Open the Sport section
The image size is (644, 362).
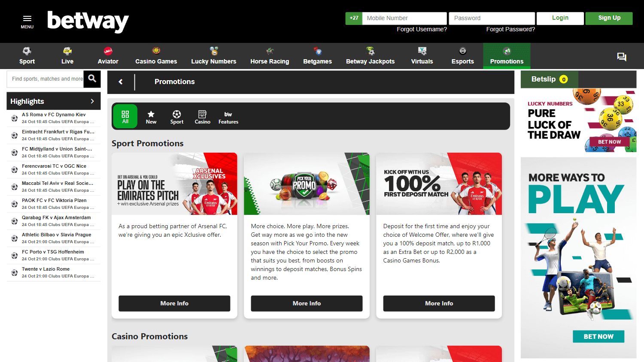click(x=27, y=56)
